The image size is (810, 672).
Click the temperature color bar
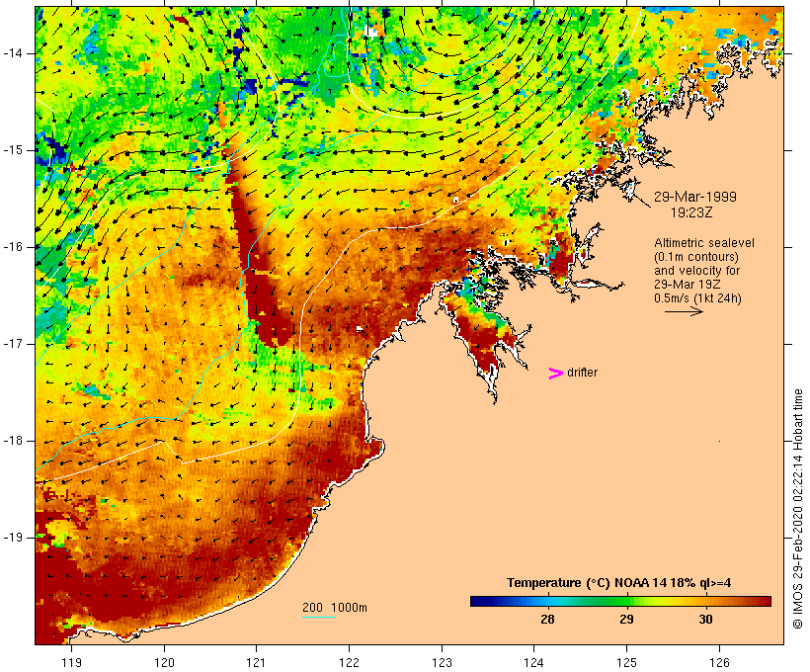coord(620,601)
